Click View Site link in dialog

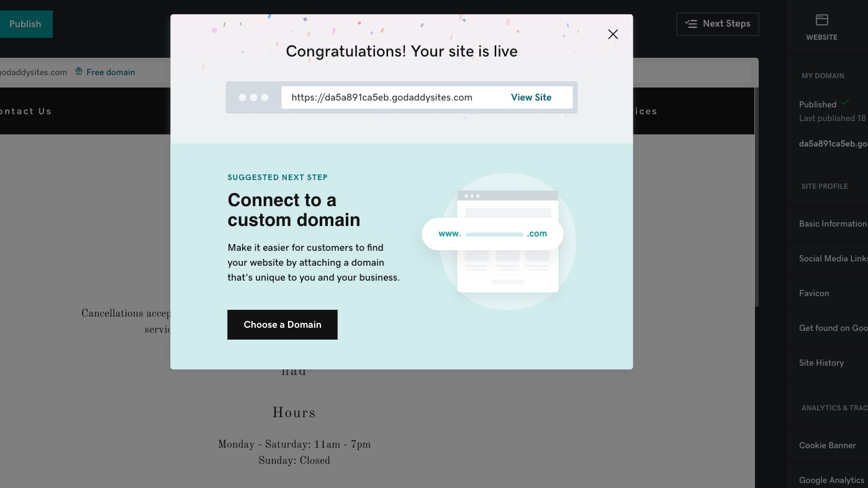click(531, 97)
